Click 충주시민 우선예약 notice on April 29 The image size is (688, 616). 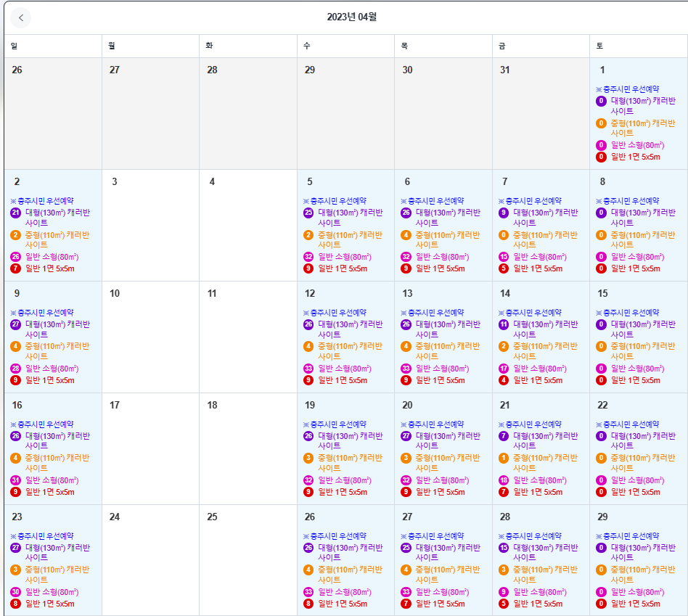coord(628,536)
